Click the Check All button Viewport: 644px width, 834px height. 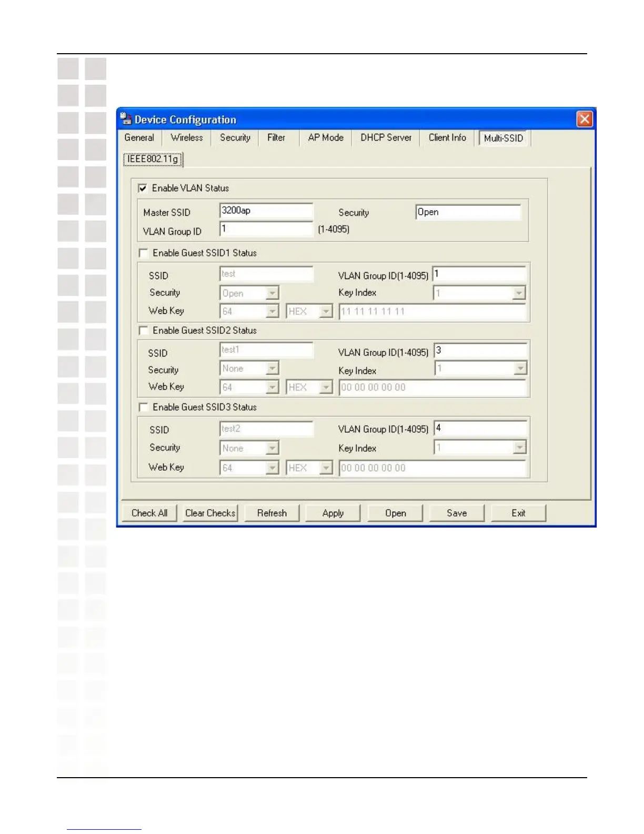(149, 513)
